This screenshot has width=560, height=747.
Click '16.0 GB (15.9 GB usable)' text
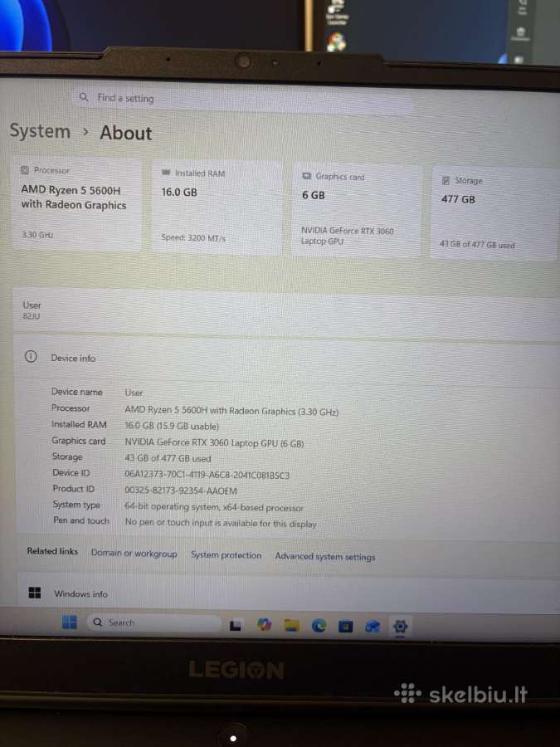click(172, 426)
